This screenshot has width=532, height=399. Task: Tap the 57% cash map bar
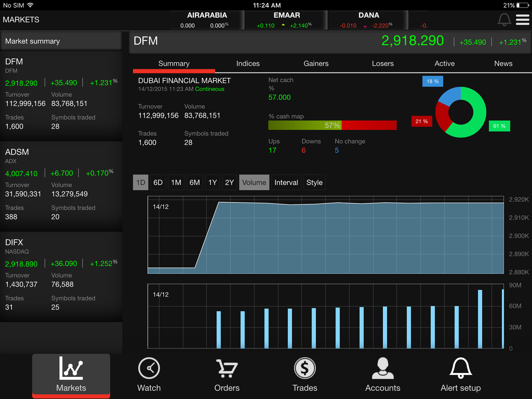tap(332, 125)
